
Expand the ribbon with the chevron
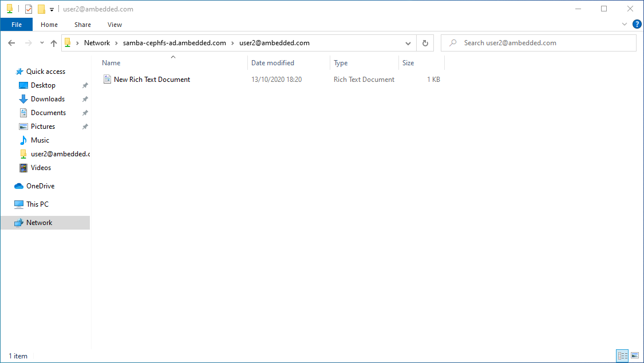point(625,24)
